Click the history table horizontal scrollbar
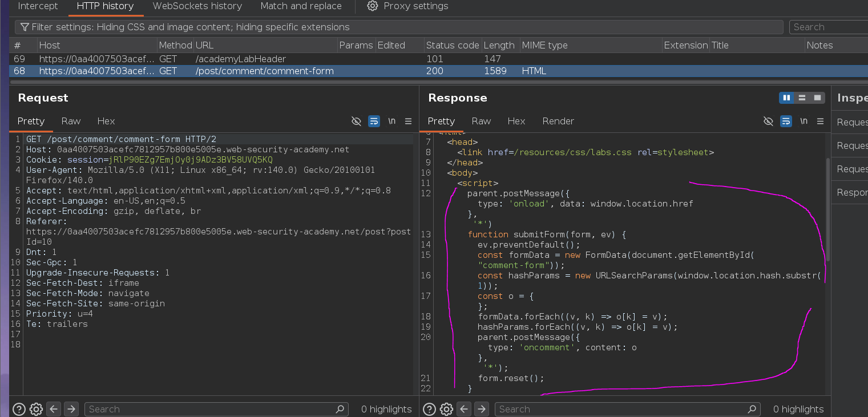This screenshot has width=868, height=417. tap(438, 82)
